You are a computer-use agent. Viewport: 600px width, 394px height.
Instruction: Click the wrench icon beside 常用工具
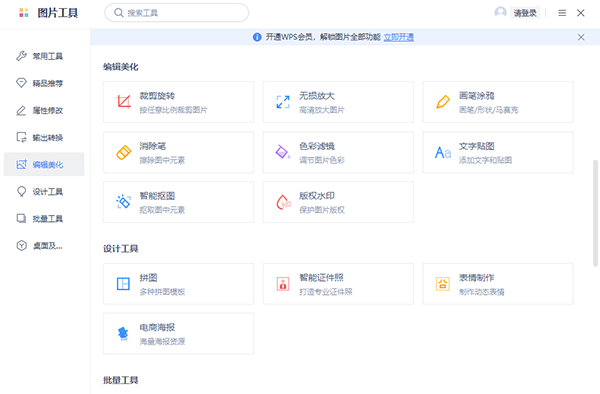(21, 56)
